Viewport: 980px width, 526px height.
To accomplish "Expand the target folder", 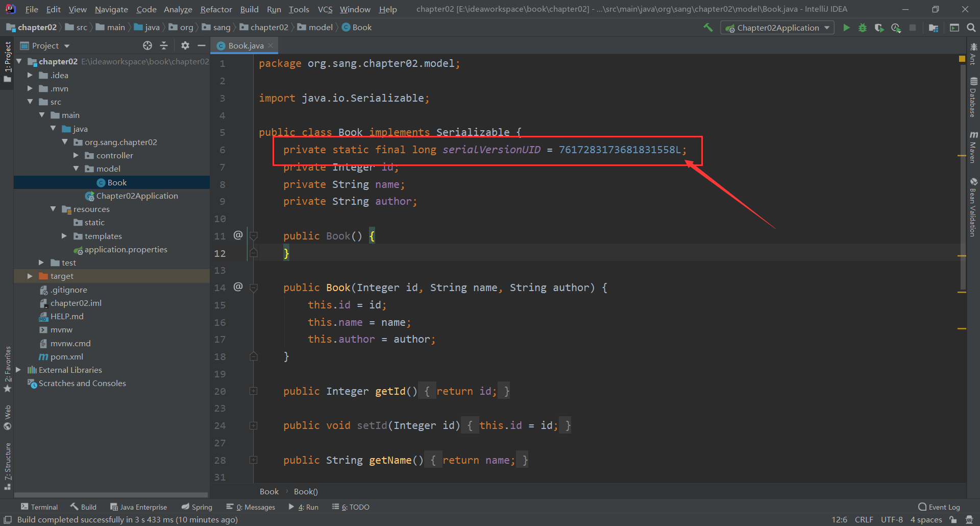I will (x=30, y=276).
